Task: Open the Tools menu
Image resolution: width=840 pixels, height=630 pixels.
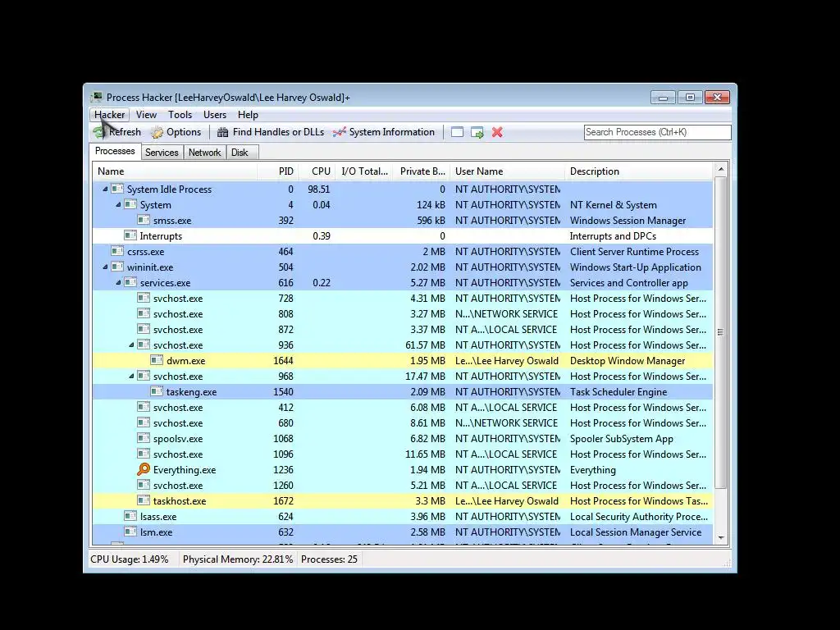Action: (x=180, y=115)
